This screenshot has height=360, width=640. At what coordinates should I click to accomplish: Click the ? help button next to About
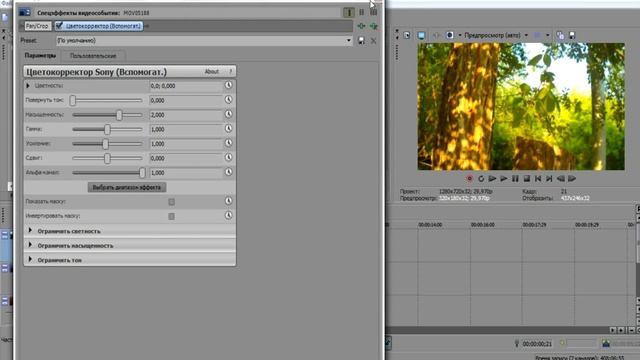point(230,71)
